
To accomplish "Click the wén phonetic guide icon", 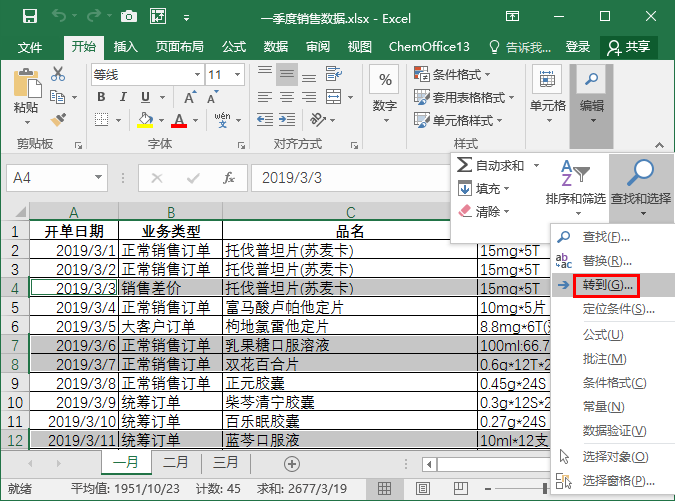I will click(222, 120).
